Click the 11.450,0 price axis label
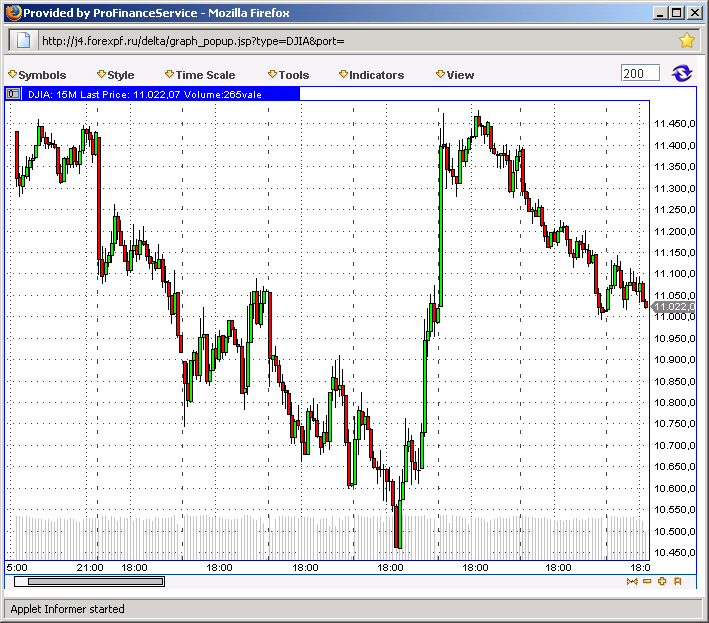Image resolution: width=709 pixels, height=623 pixels. [675, 124]
